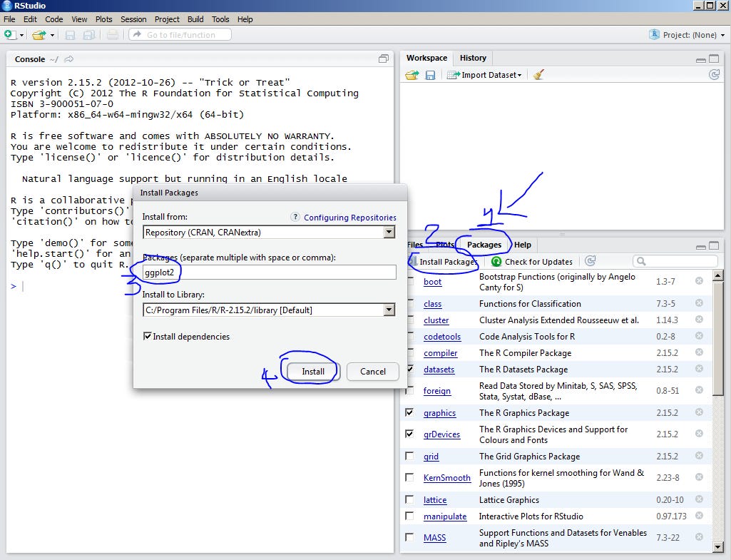Remove the cluster package with its X icon
The height and width of the screenshot is (560, 731).
699,320
